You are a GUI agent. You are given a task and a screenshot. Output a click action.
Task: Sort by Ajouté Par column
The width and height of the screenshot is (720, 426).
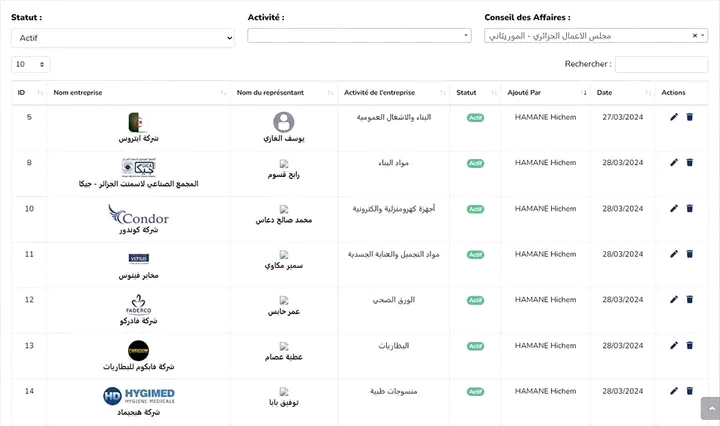click(545, 92)
